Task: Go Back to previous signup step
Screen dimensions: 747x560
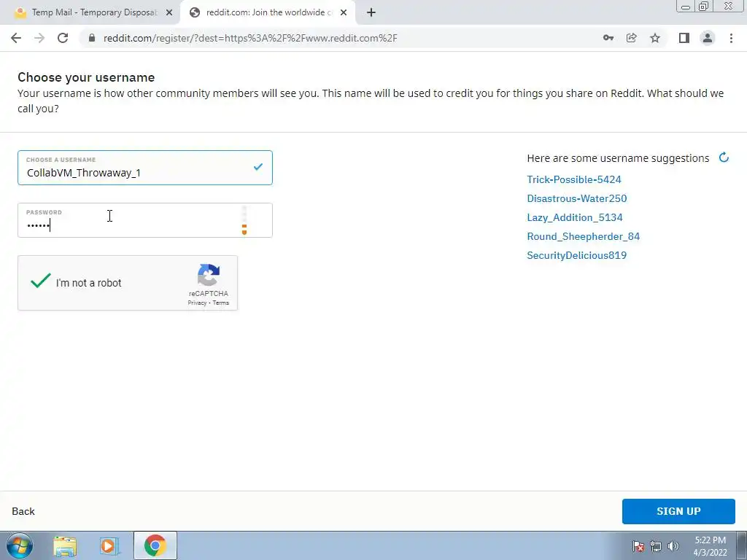Action: pyautogui.click(x=23, y=511)
